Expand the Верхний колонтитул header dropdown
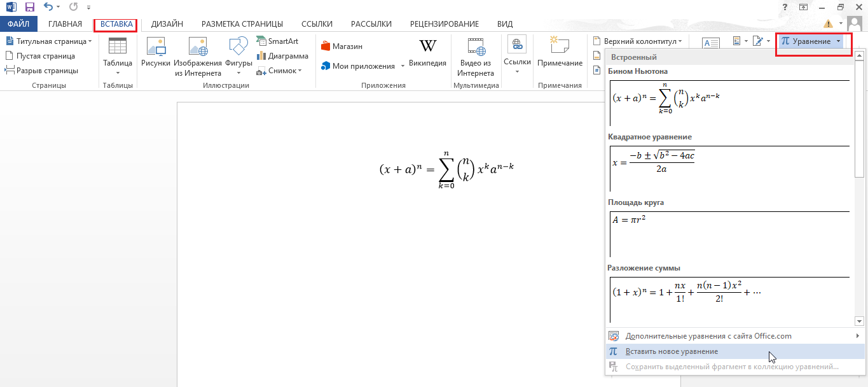 (680, 41)
